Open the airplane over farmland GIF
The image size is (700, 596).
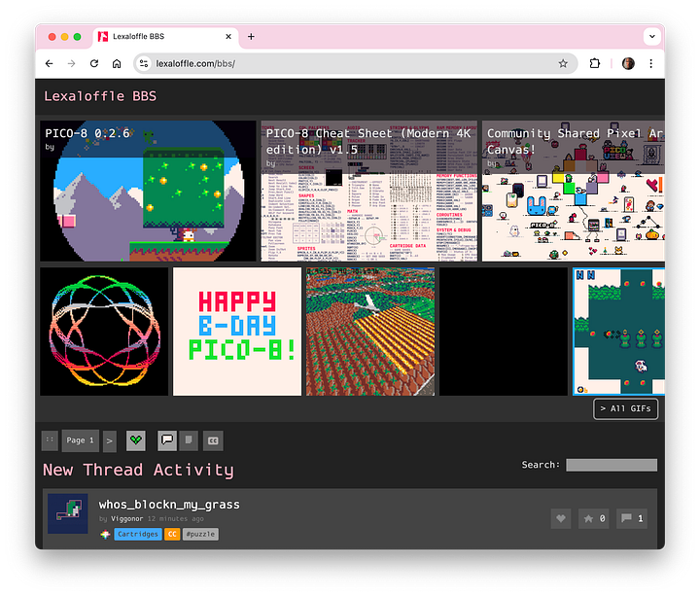coord(370,332)
